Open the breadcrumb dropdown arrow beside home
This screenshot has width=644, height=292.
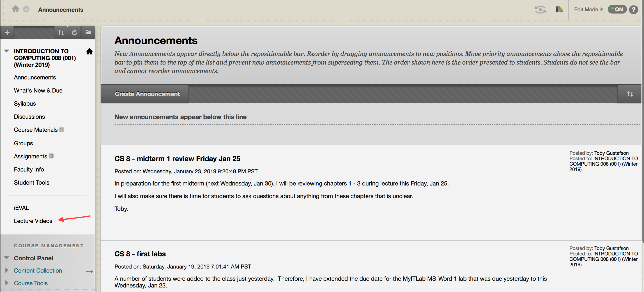[x=26, y=9]
